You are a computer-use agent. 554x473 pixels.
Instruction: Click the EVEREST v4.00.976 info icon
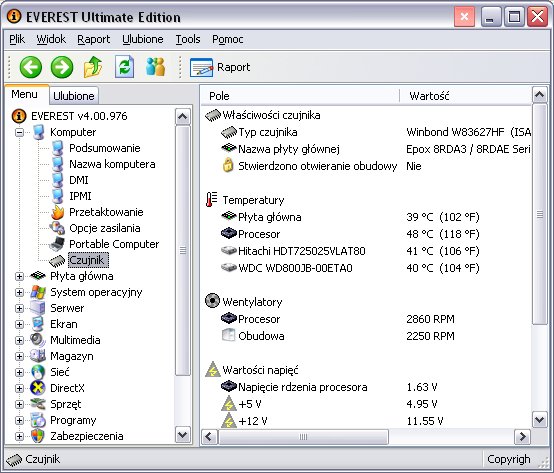pyautogui.click(x=19, y=116)
